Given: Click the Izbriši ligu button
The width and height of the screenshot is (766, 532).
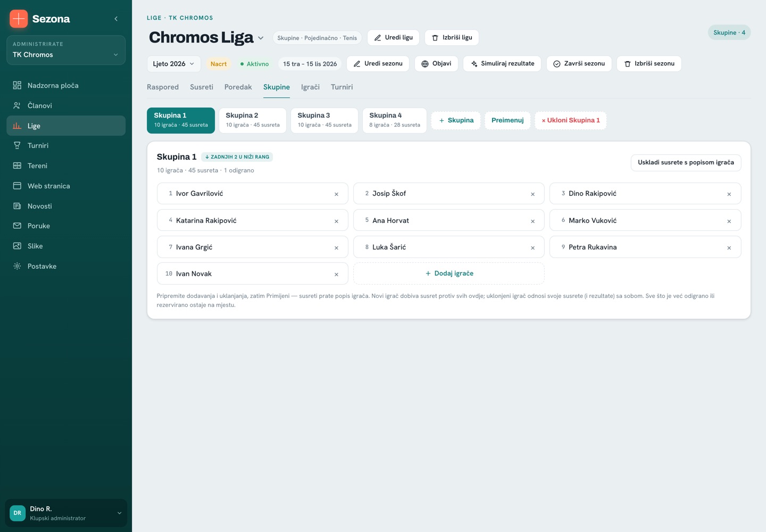Looking at the screenshot, I should tap(452, 38).
